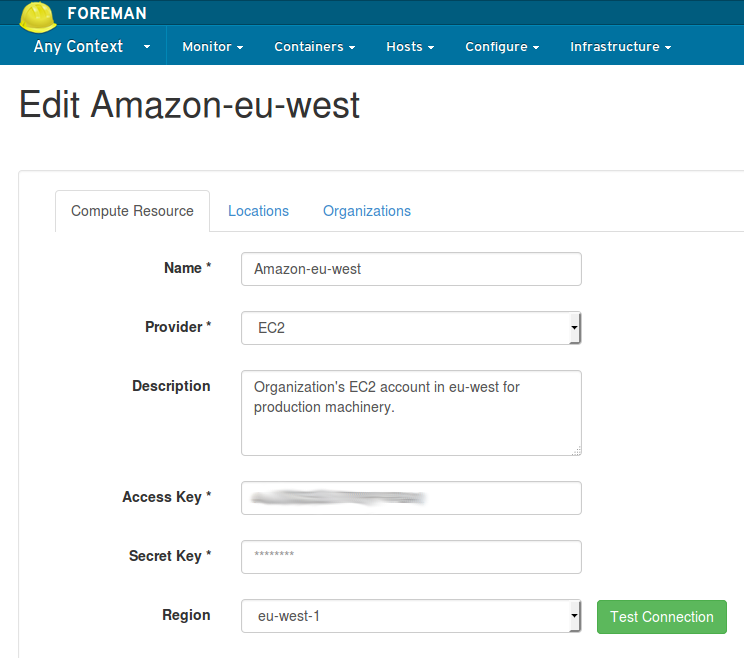
Task: Click the Secret Key field
Action: (411, 557)
